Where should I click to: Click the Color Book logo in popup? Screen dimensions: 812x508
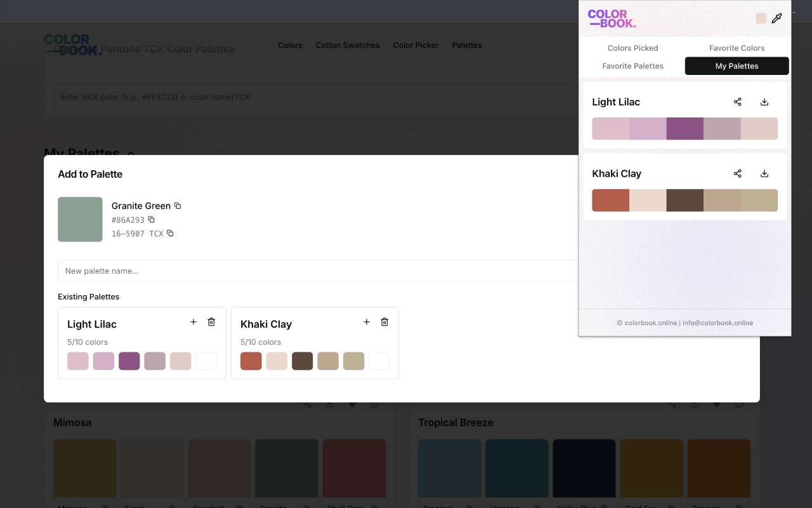coord(612,18)
